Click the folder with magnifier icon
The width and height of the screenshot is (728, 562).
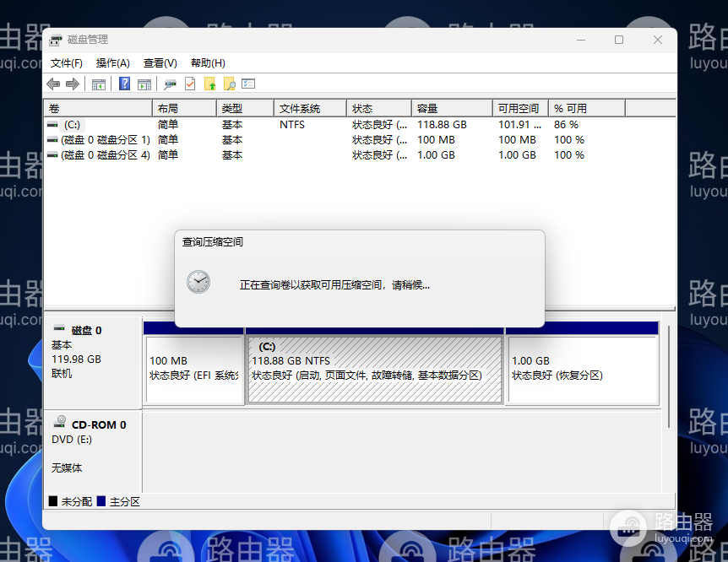click(x=230, y=84)
